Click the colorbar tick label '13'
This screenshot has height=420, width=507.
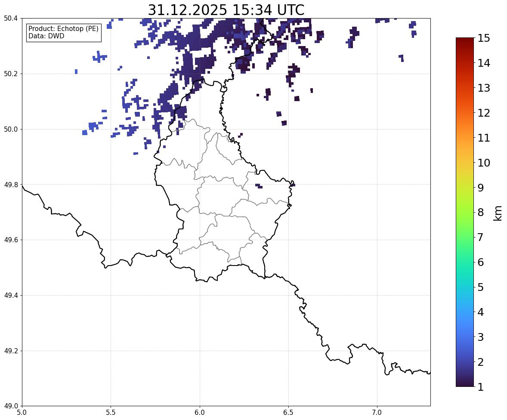point(484,88)
